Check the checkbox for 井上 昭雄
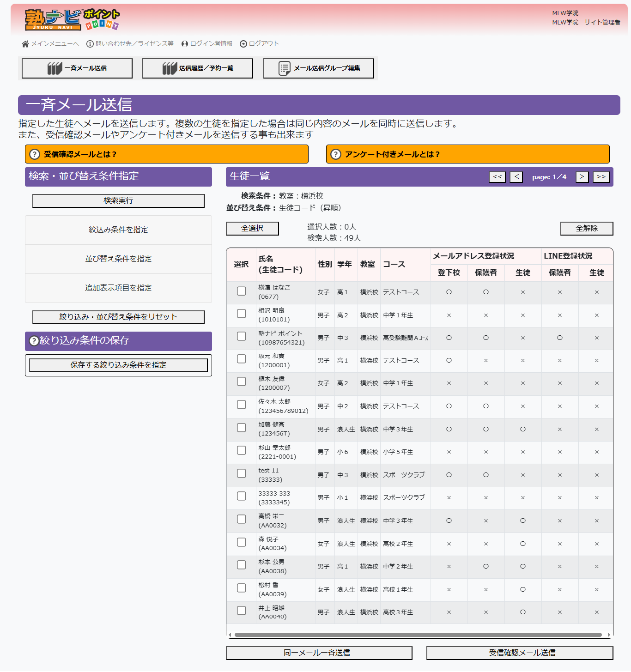This screenshot has width=631, height=672. click(x=241, y=611)
